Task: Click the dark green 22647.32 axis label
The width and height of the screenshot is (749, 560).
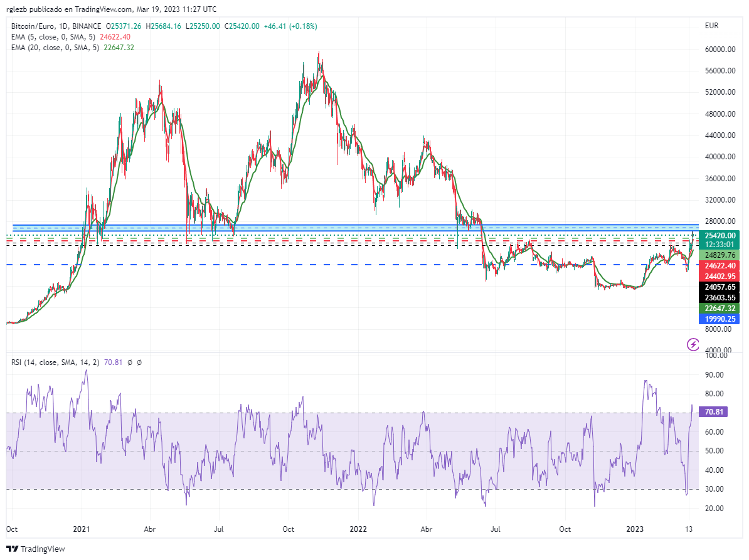Action: point(720,309)
